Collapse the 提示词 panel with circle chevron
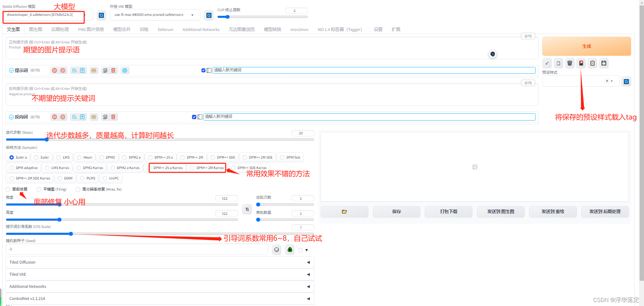This screenshot has width=644, height=306. point(11,70)
